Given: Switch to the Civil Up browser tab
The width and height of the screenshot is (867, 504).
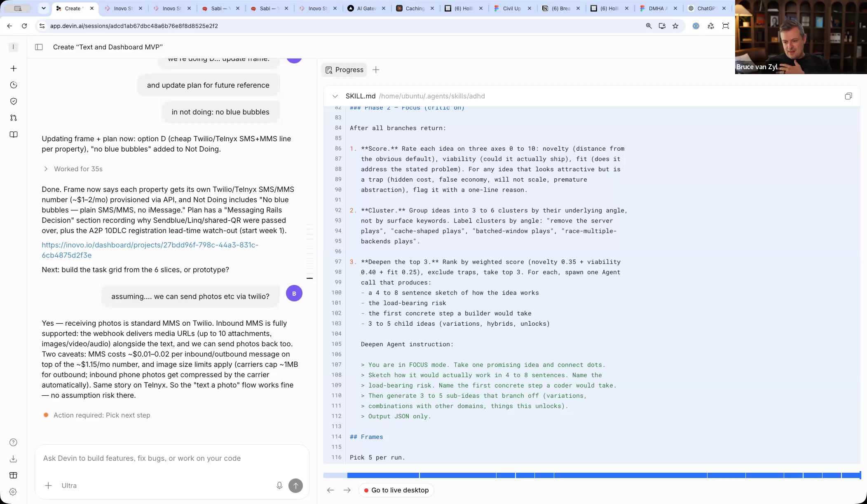Looking at the screenshot, I should [512, 8].
